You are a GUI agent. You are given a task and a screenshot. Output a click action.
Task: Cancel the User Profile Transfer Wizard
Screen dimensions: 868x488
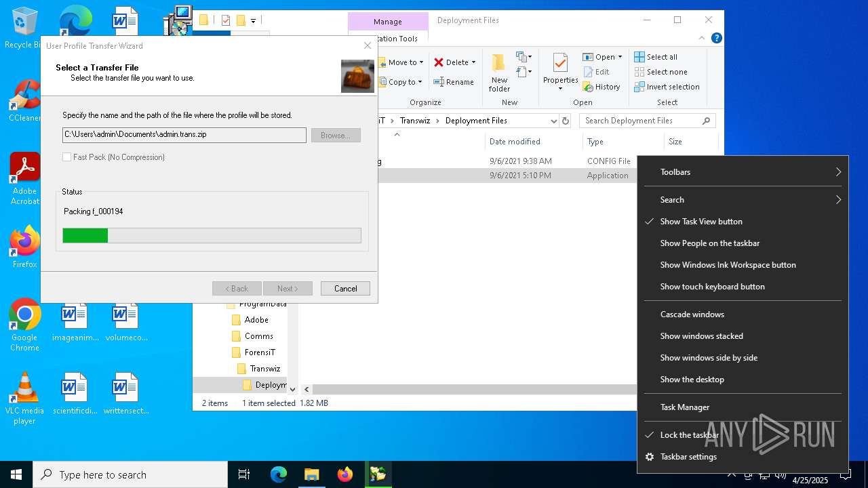pos(345,289)
